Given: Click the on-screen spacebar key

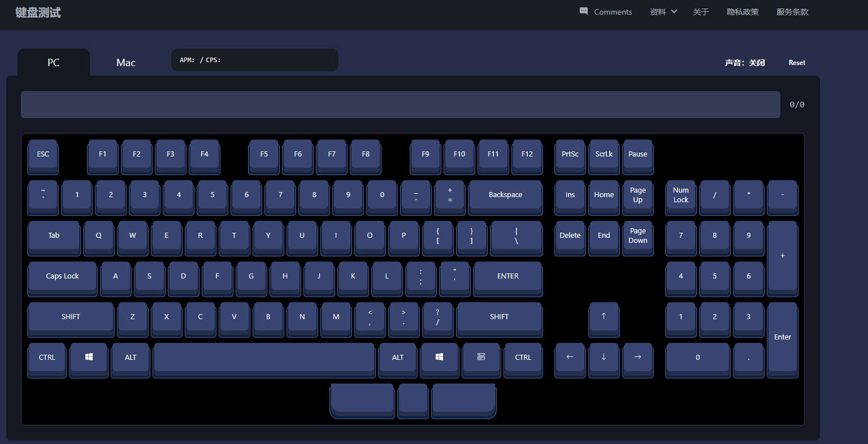Looking at the screenshot, I should tap(264, 358).
